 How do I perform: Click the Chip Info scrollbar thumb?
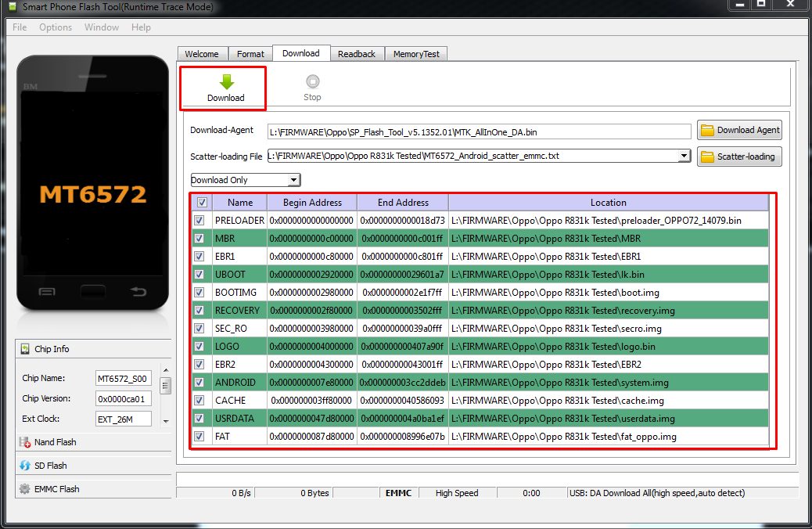(x=166, y=386)
